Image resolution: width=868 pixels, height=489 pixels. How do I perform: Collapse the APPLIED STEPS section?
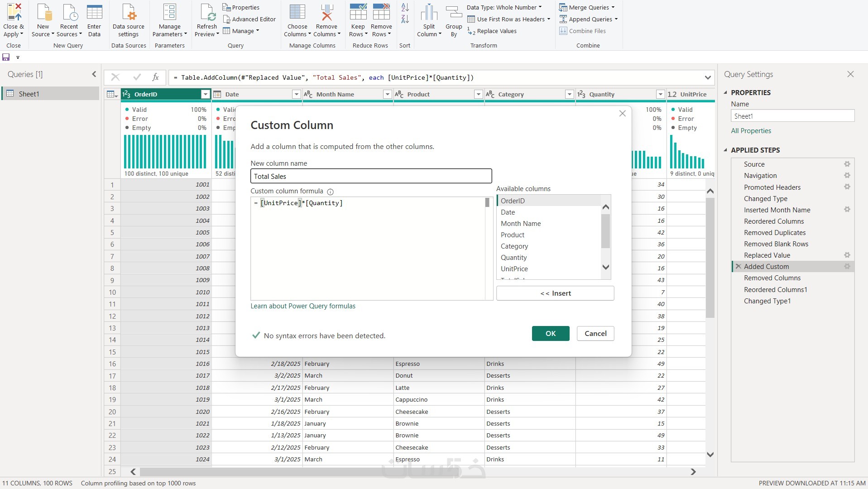click(725, 150)
